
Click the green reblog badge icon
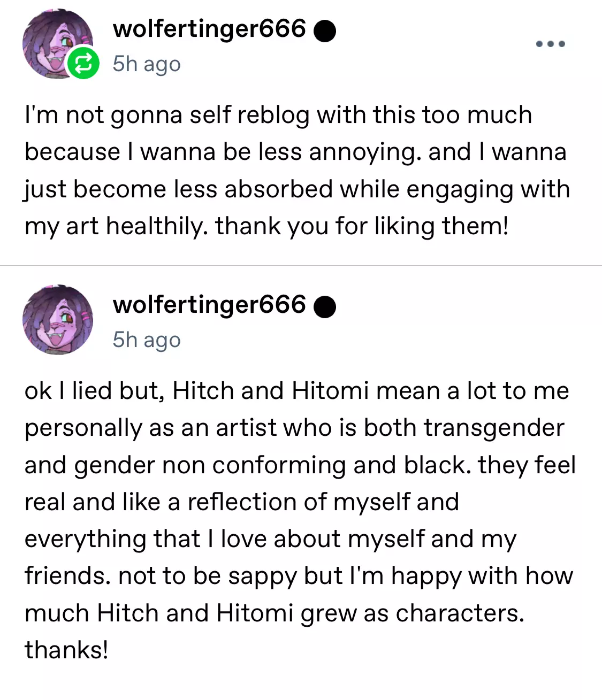tap(83, 63)
